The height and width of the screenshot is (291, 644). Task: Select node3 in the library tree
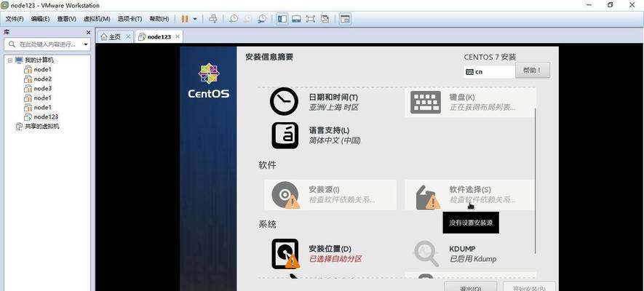pos(42,89)
